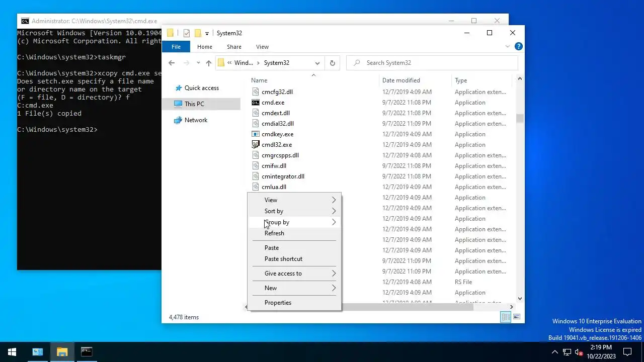Click the Forward navigation arrow
This screenshot has width=644, height=362.
[187, 63]
